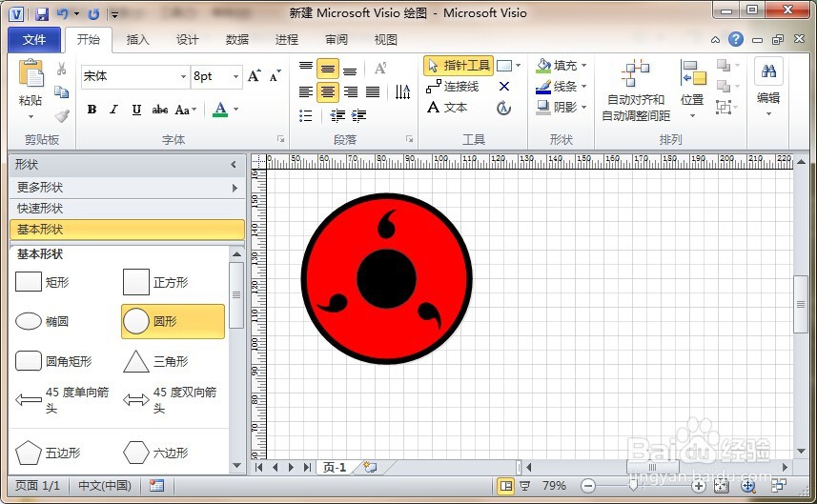
Task: Toggle Strikethrough formatting
Action: (159, 110)
